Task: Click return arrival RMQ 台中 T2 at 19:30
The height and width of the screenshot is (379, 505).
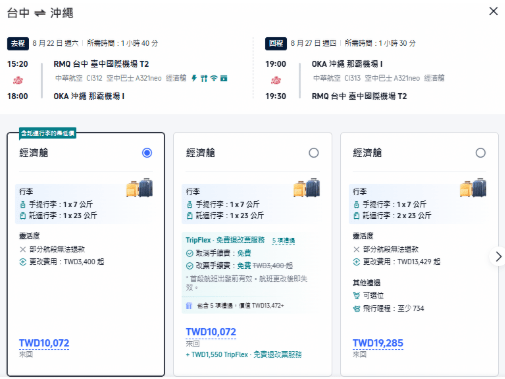Action: pyautogui.click(x=359, y=96)
